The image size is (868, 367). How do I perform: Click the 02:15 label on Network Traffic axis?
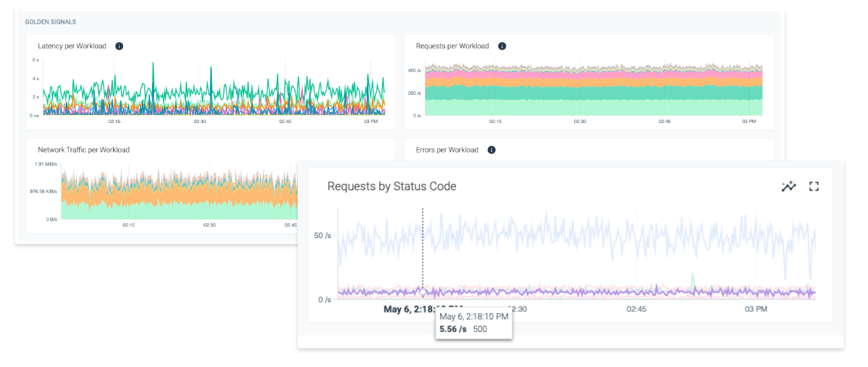tap(128, 225)
